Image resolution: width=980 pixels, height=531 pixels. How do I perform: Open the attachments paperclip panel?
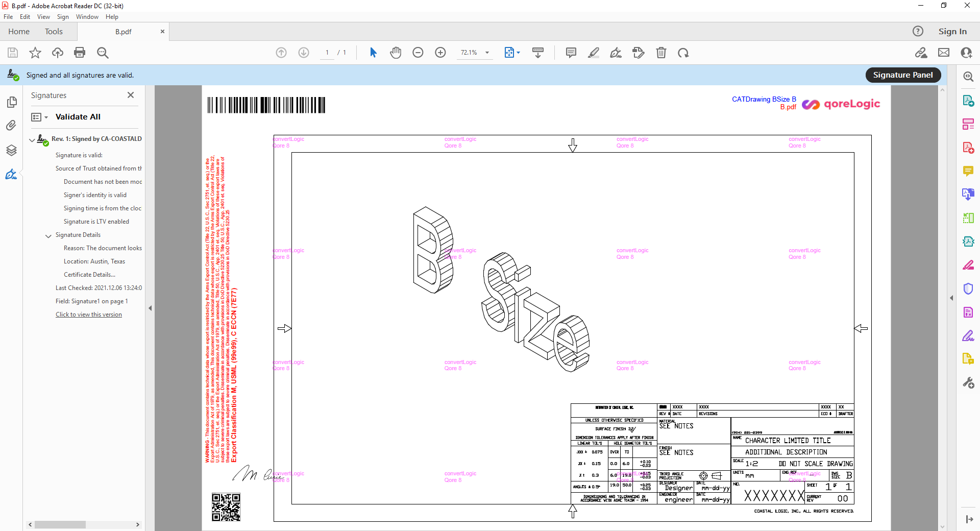11,126
